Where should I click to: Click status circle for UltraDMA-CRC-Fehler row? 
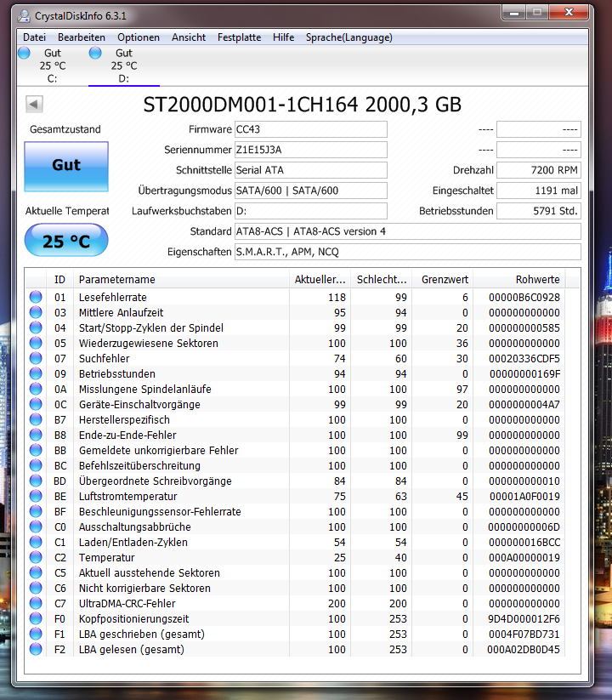(x=36, y=603)
